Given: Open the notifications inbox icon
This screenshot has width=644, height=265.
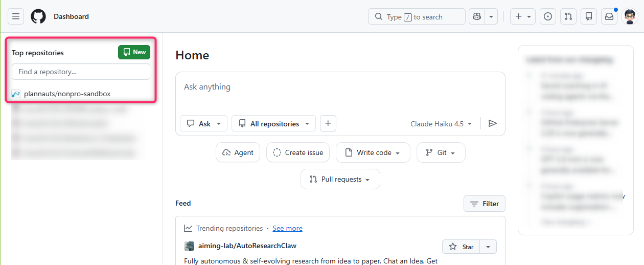Looking at the screenshot, I should coord(609,16).
